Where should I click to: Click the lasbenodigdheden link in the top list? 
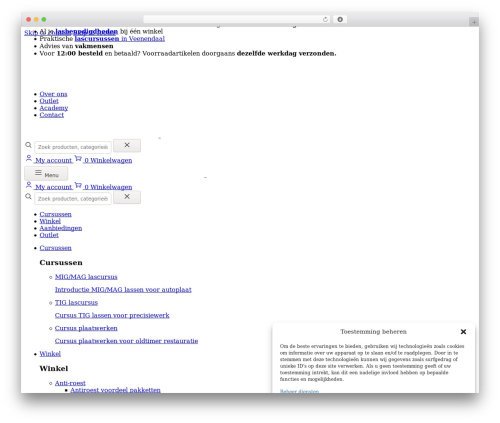tap(87, 31)
